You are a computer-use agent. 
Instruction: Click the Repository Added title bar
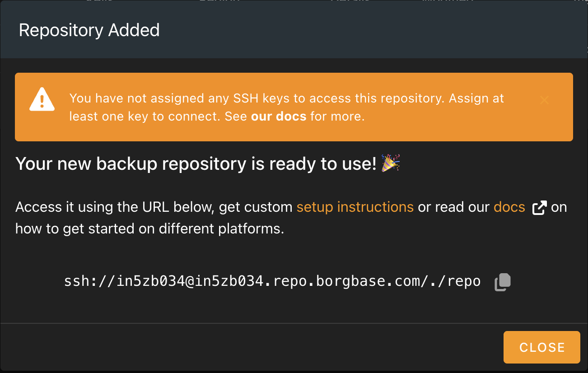coord(89,30)
